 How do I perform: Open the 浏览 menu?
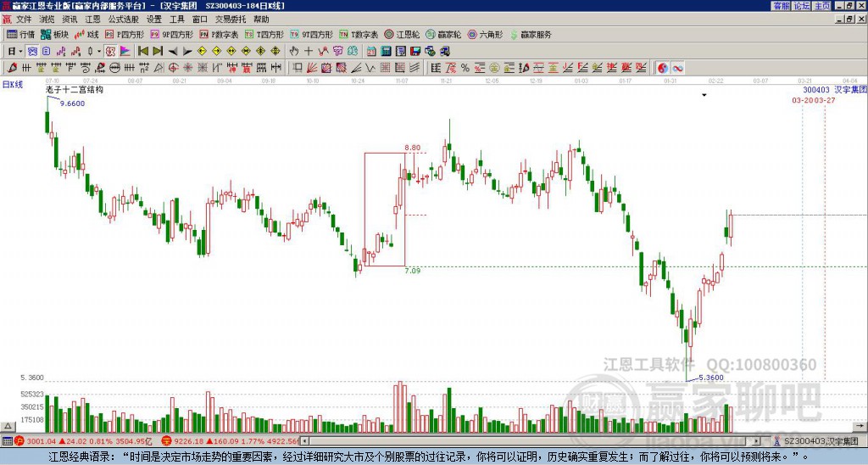(47, 20)
